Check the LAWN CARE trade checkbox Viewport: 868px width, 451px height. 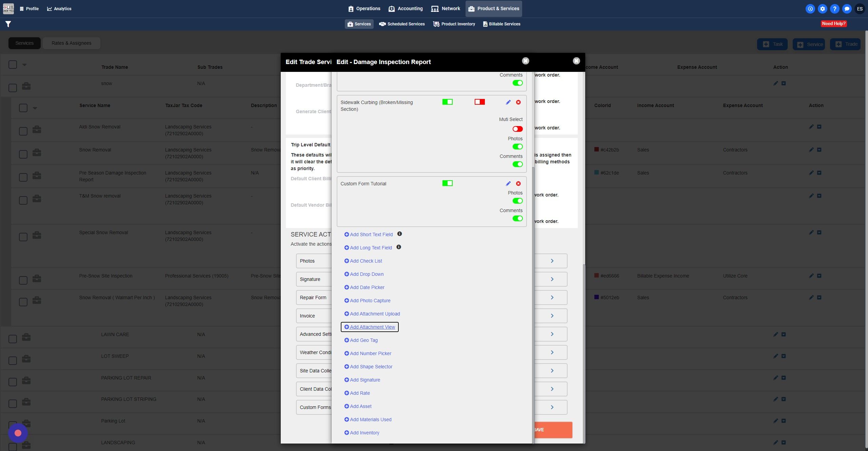pos(13,339)
